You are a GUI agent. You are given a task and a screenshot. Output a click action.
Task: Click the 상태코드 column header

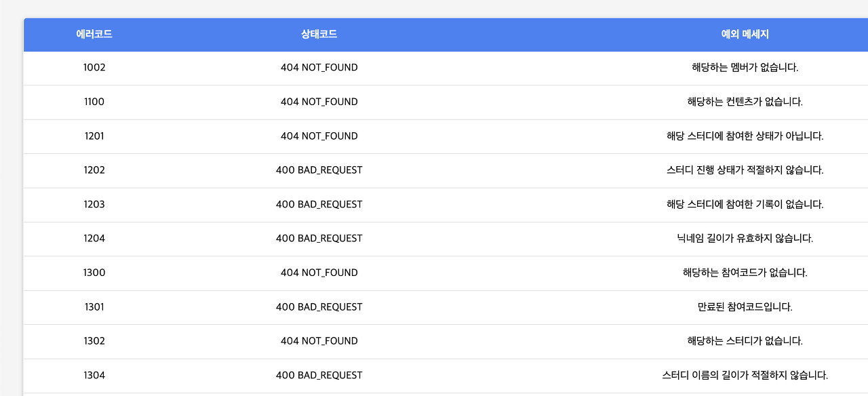pos(319,35)
